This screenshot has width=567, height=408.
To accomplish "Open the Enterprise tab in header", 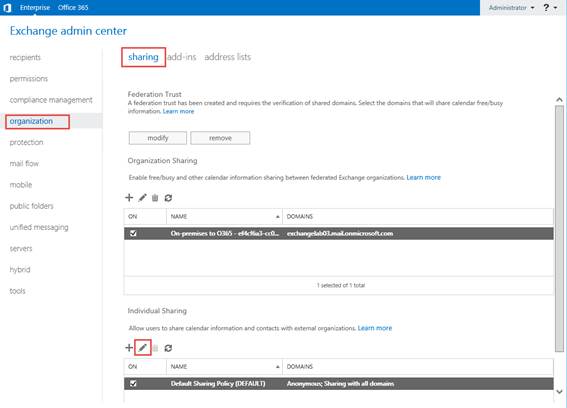I will [35, 8].
